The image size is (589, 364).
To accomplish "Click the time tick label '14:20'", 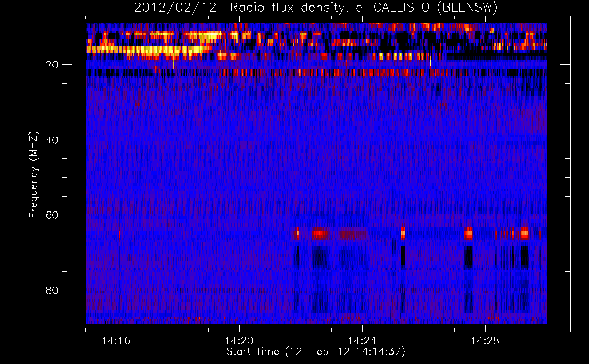I will pos(239,341).
